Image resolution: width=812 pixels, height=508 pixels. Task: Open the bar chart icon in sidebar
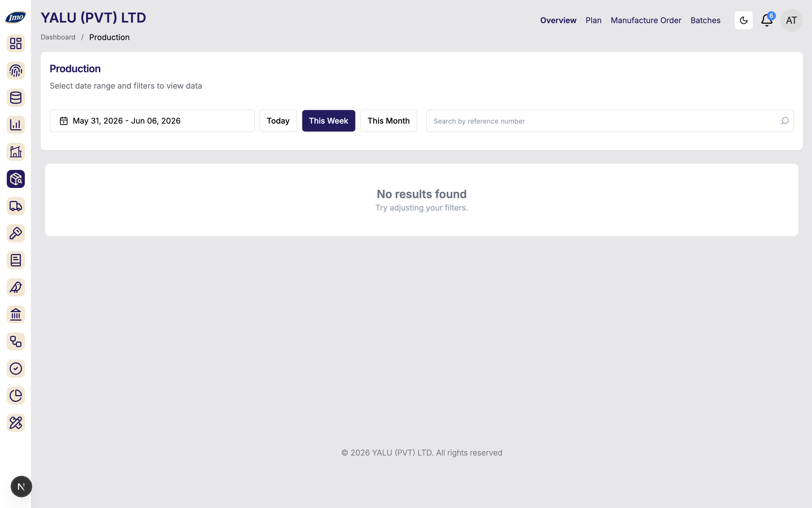(x=16, y=125)
